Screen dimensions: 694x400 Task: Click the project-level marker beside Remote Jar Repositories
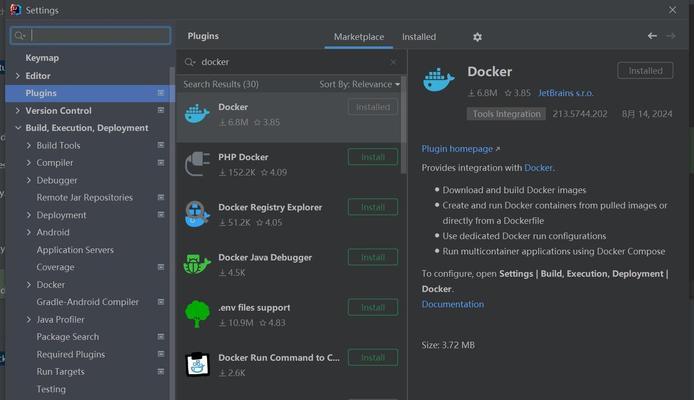161,197
